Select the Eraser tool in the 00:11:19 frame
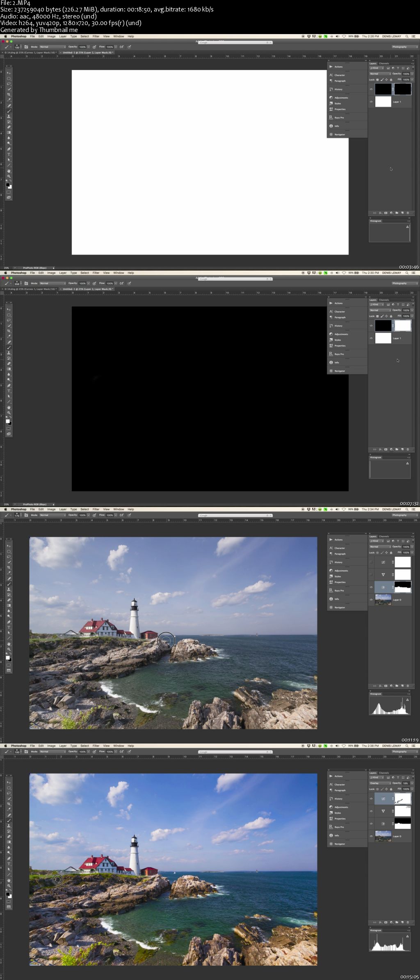Image resolution: width=420 pixels, height=980 pixels. click(9, 600)
